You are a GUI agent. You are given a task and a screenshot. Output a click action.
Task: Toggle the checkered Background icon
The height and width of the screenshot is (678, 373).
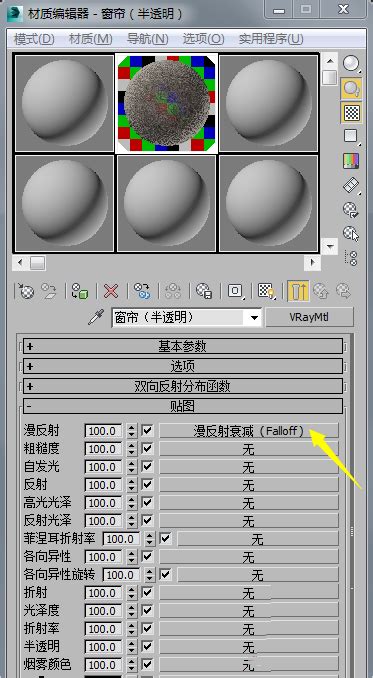(x=352, y=112)
